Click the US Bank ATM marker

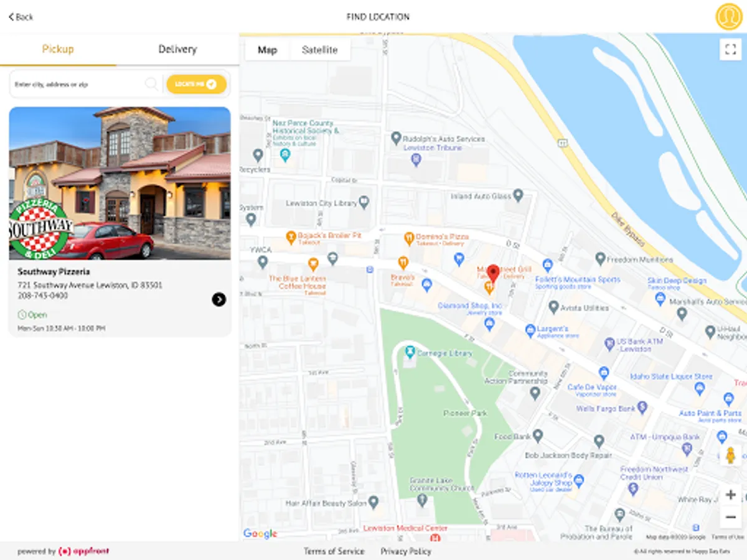[609, 343]
